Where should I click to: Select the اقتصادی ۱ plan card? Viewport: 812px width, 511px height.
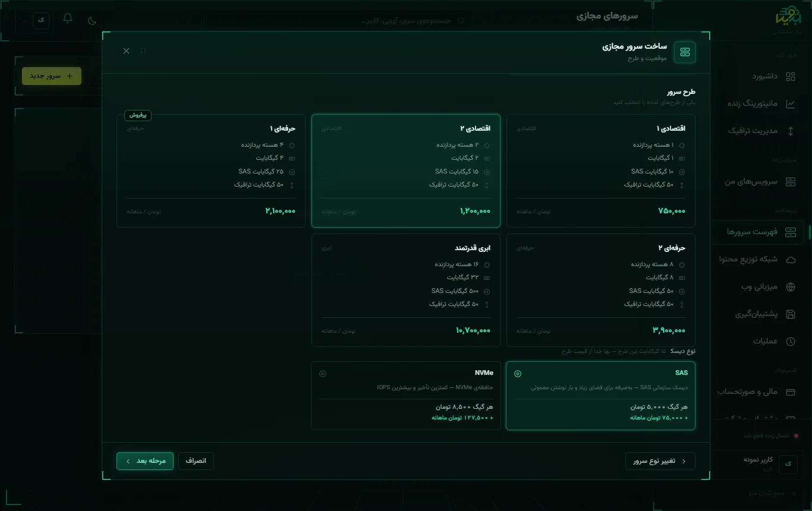(x=600, y=171)
